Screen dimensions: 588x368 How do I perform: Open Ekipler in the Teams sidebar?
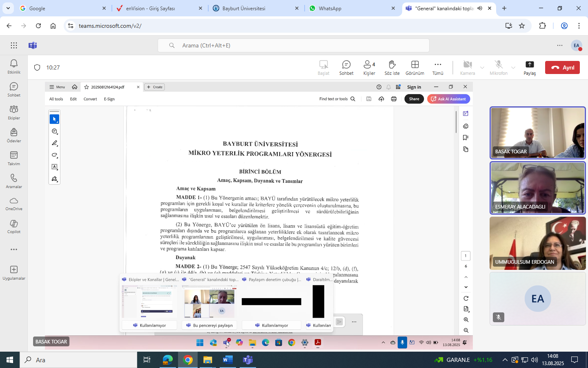(14, 112)
